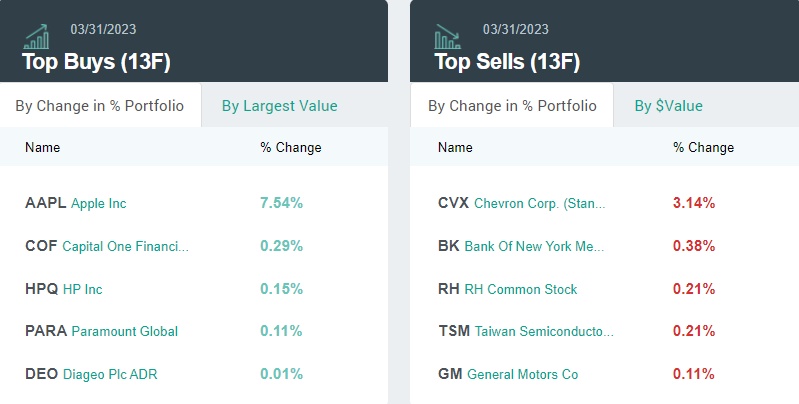Select the By $Value tab
This screenshot has width=799, height=404.
(668, 106)
